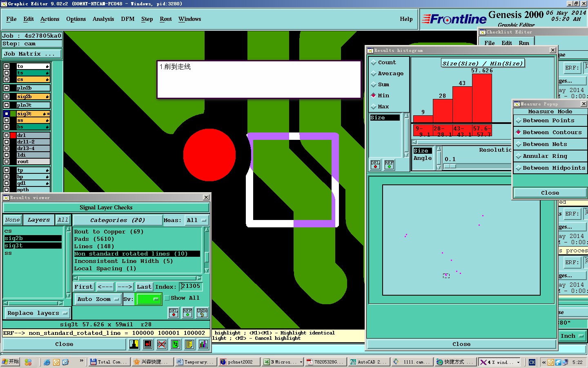Click the green color box next to sig3t layer

click(x=13, y=114)
